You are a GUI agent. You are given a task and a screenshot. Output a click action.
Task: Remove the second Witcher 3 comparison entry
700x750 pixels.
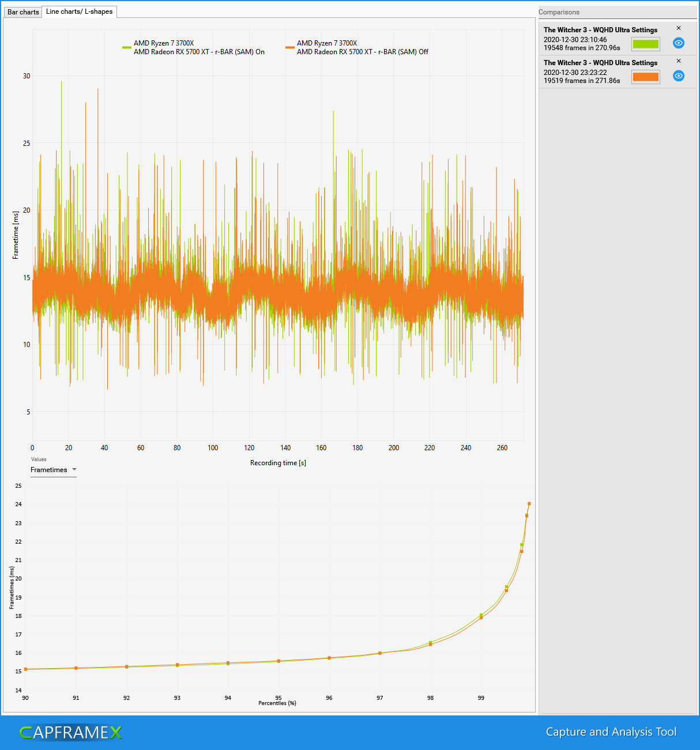(679, 61)
